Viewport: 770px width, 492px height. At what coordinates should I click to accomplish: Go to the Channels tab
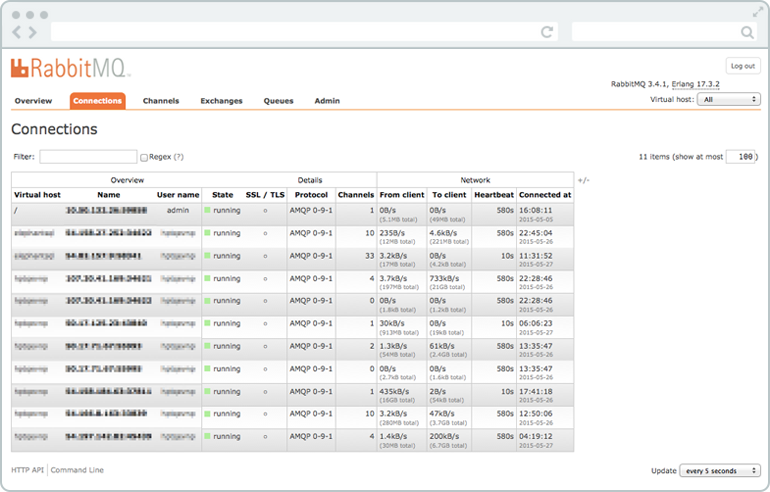[x=161, y=101]
